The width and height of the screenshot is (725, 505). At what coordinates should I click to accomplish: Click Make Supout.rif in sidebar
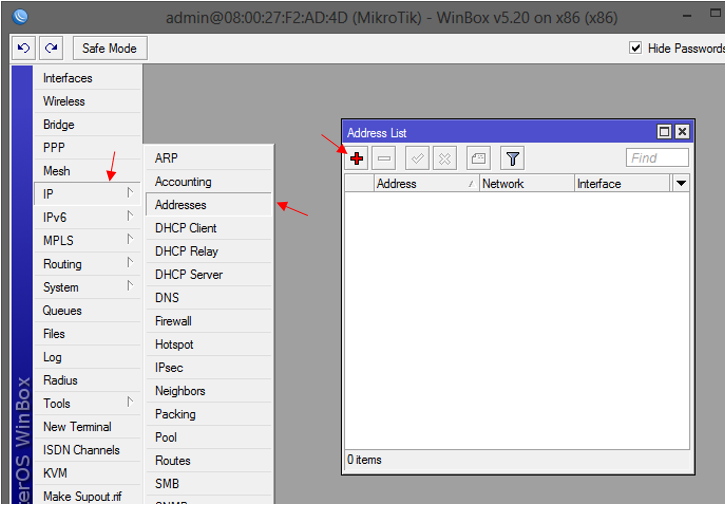[87, 496]
